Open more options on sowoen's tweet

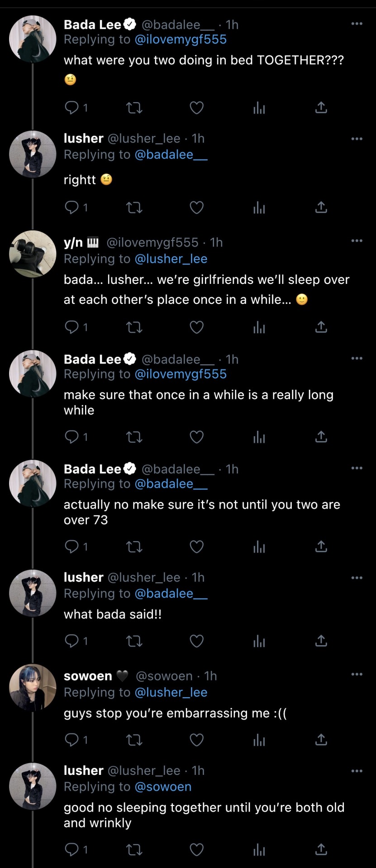point(357,674)
